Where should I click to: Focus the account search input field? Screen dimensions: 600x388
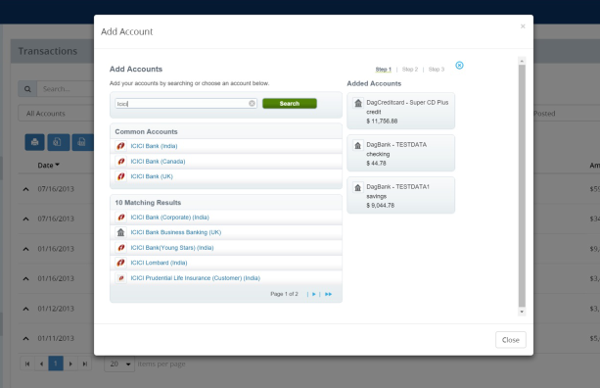pyautogui.click(x=186, y=103)
